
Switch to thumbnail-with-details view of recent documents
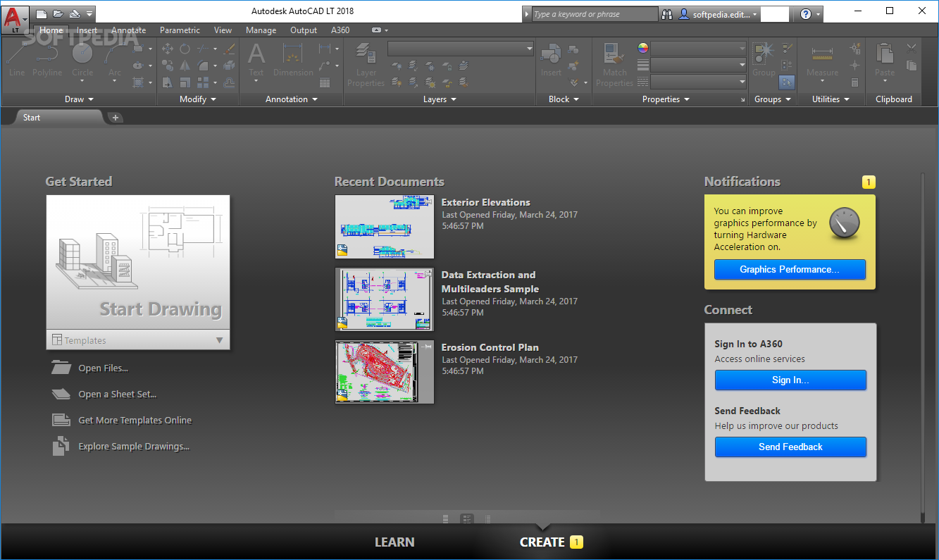(467, 519)
